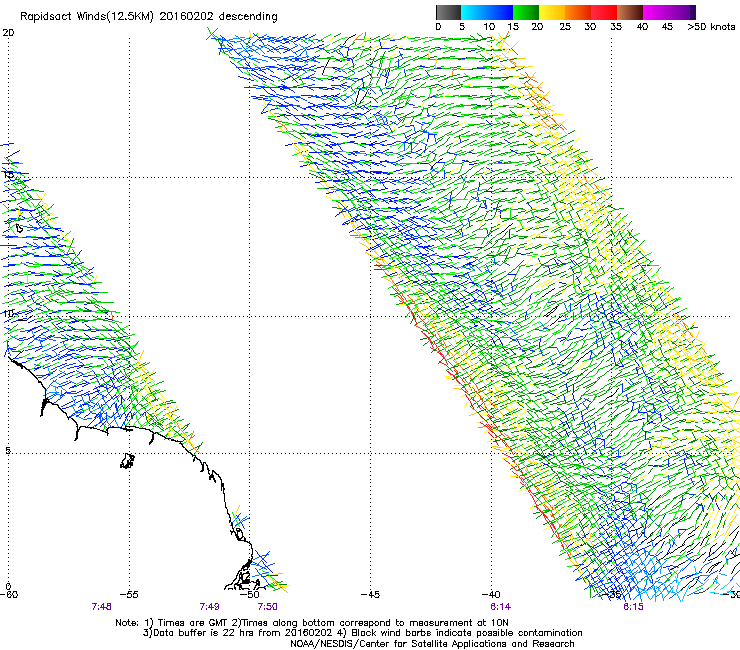
Task: Click the '40' label under the color bar
Action: point(642,27)
